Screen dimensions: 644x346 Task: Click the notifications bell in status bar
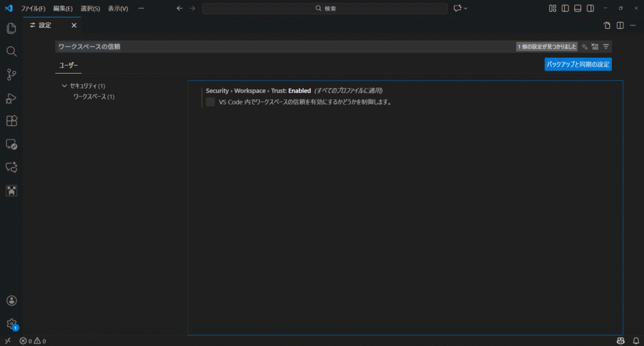click(x=636, y=341)
